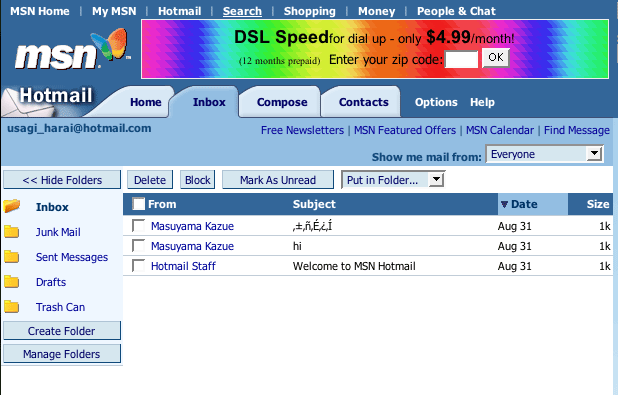Sort messages by Date column header
This screenshot has height=395, width=618.
click(524, 204)
